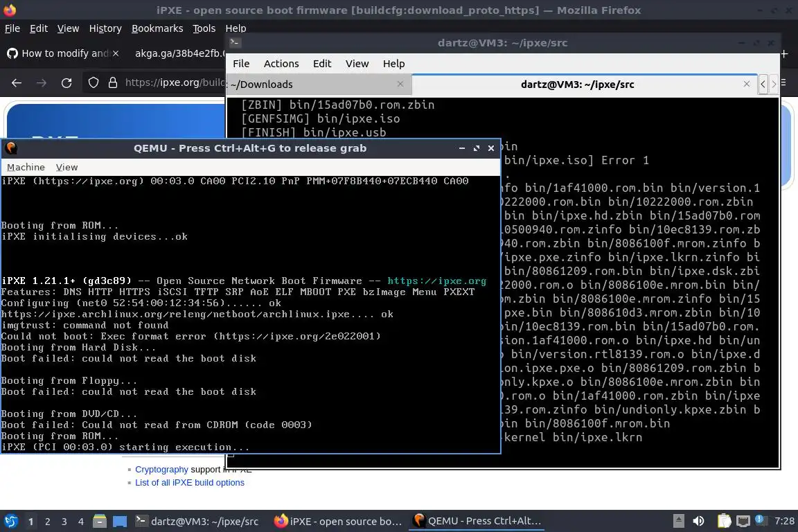Open the volume control tray icon
This screenshot has width=798, height=532.
click(699, 521)
